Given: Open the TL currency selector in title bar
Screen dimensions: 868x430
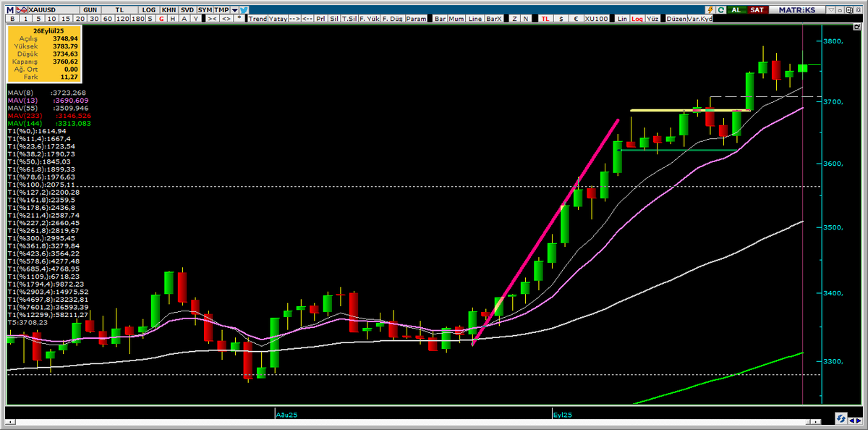Looking at the screenshot, I should click(x=119, y=10).
